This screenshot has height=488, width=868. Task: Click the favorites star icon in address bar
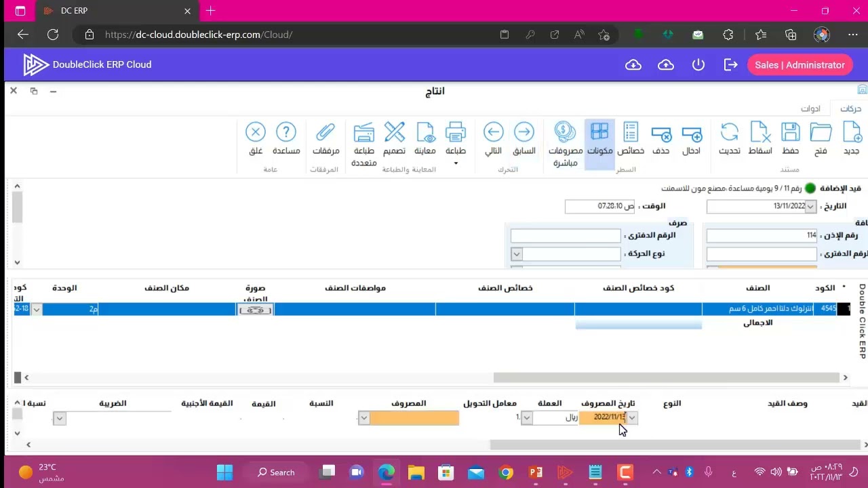click(x=604, y=35)
